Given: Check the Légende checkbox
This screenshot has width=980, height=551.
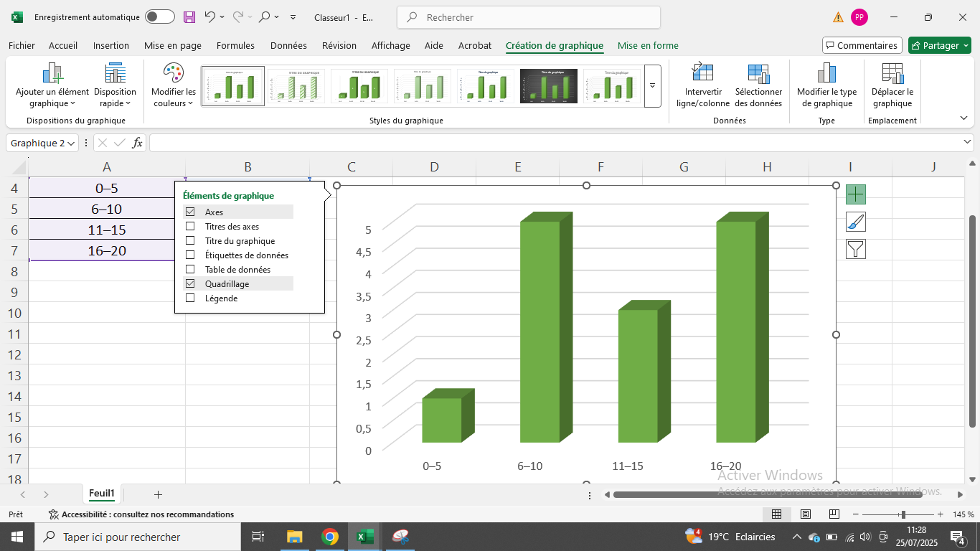Looking at the screenshot, I should [190, 298].
